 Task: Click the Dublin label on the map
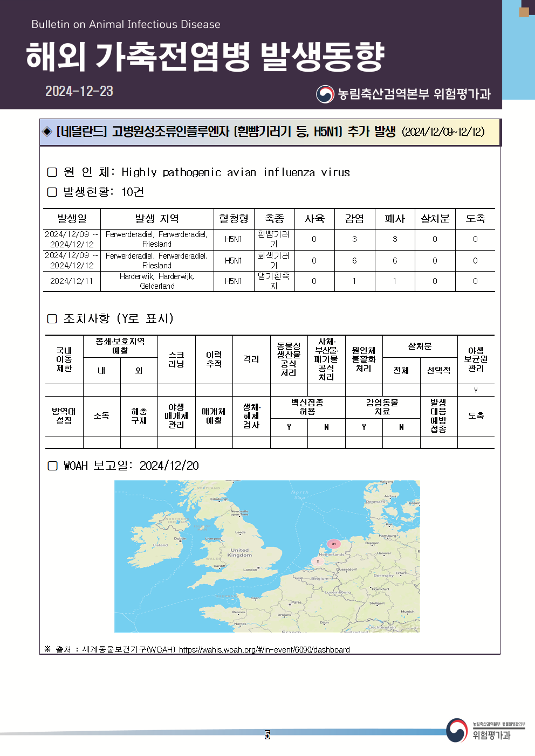(180, 538)
